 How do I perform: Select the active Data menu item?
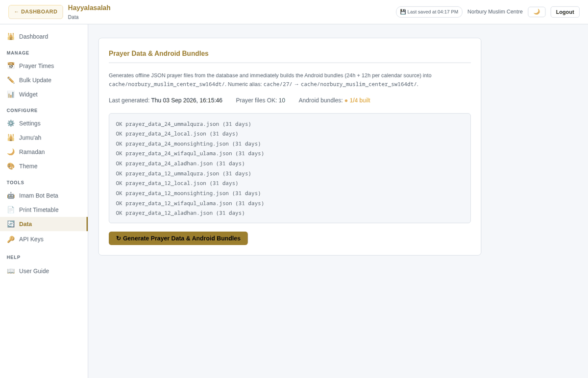point(44,224)
